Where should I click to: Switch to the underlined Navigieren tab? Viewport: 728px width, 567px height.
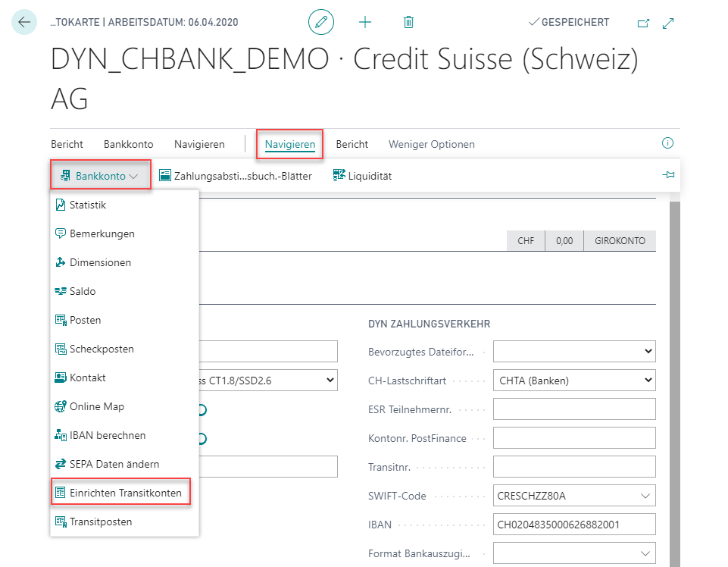tap(289, 144)
